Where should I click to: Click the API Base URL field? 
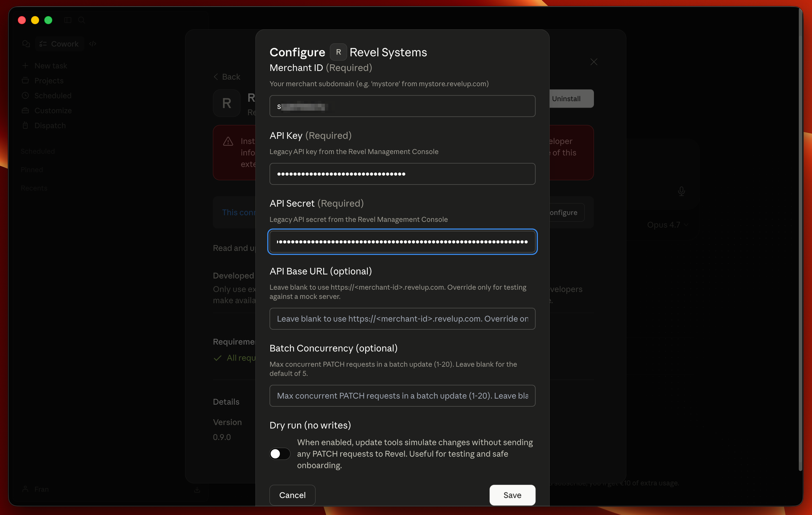coord(402,319)
